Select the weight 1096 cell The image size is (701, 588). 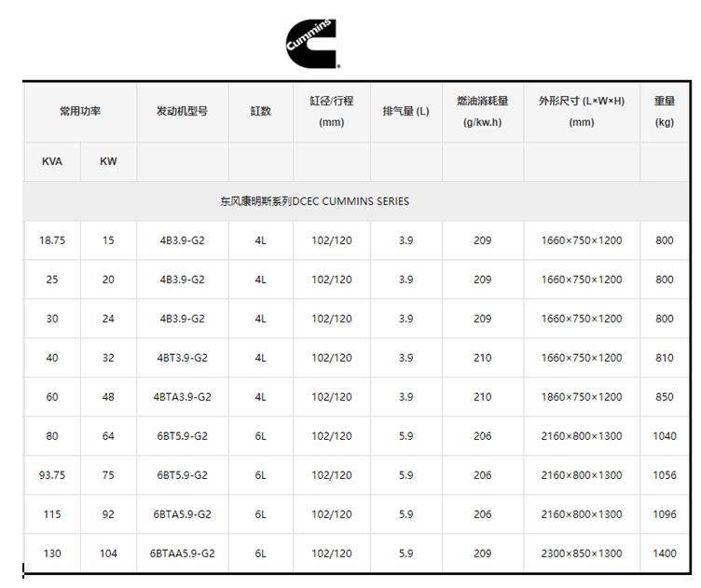[x=665, y=514]
